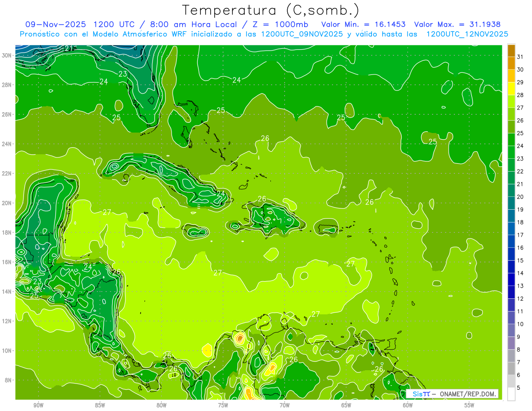This screenshot has width=532, height=411.
Task: Select the 12N latitude axis label
Action: point(7,321)
